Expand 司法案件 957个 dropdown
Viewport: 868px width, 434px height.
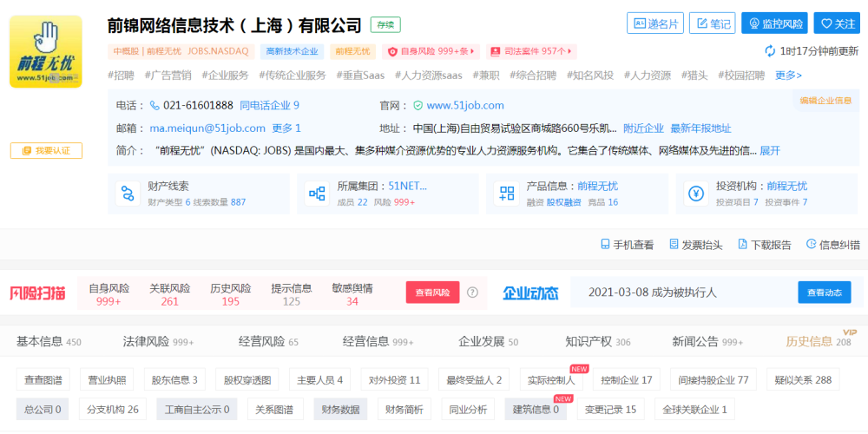531,51
